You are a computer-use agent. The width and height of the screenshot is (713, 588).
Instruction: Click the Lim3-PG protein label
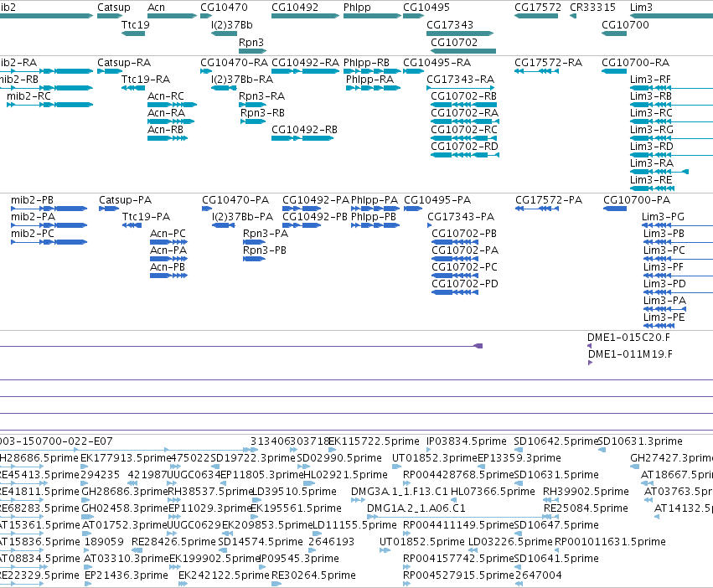(x=663, y=216)
